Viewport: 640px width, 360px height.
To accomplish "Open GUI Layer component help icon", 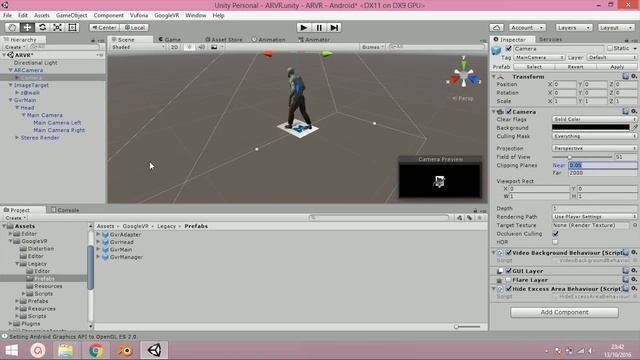I will 625,271.
